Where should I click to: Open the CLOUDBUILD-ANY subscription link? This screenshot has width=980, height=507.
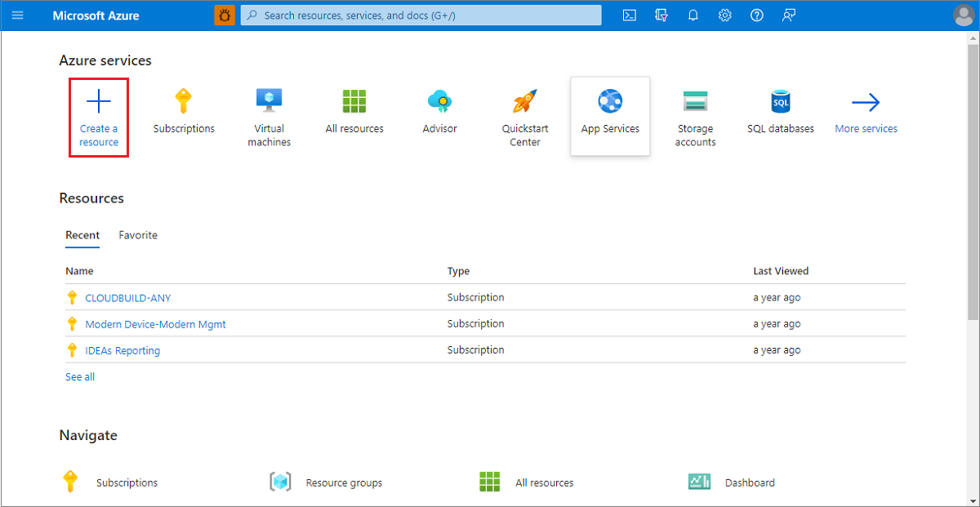click(x=128, y=297)
